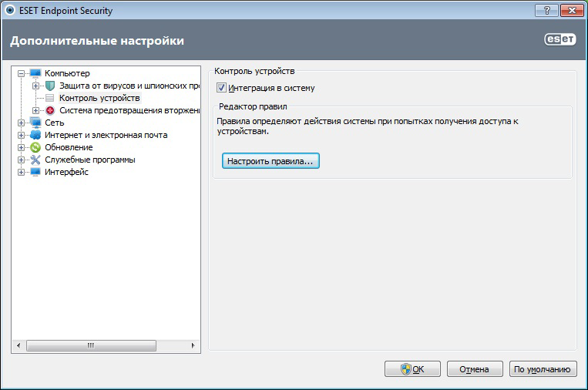Expand the Интерфейс tree node
Image resolution: width=588 pixels, height=390 pixels.
[x=22, y=173]
